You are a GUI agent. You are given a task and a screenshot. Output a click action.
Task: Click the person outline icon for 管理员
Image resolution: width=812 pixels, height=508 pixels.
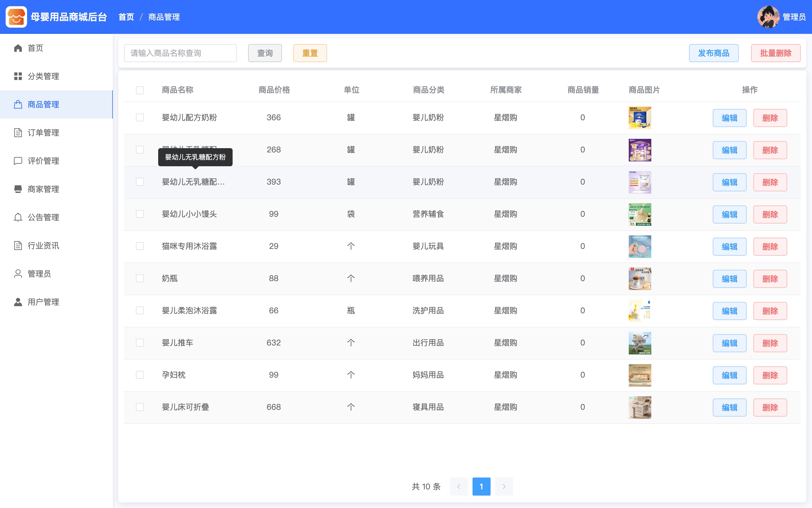pos(18,274)
